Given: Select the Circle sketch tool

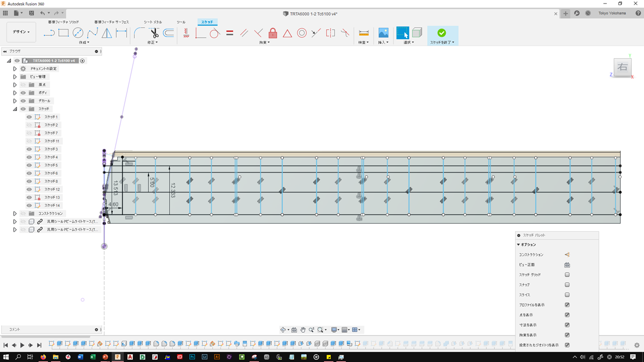Looking at the screenshot, I should point(78,33).
